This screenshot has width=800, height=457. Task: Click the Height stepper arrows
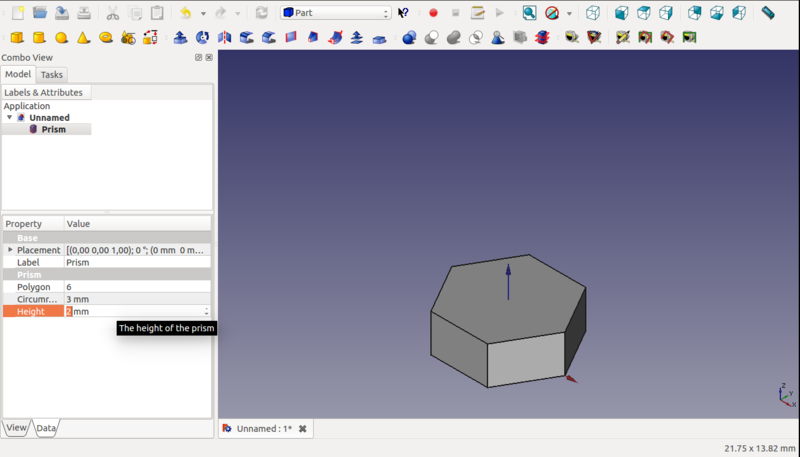207,311
